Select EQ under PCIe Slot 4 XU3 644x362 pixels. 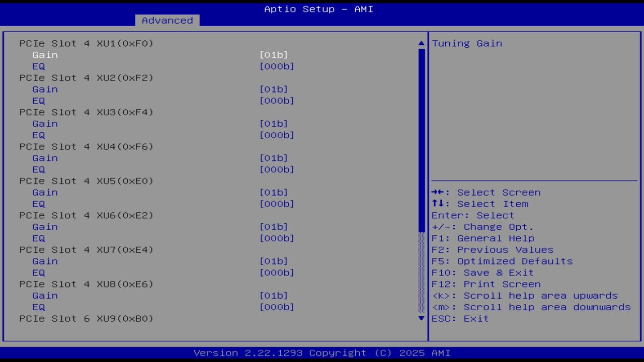coord(38,135)
